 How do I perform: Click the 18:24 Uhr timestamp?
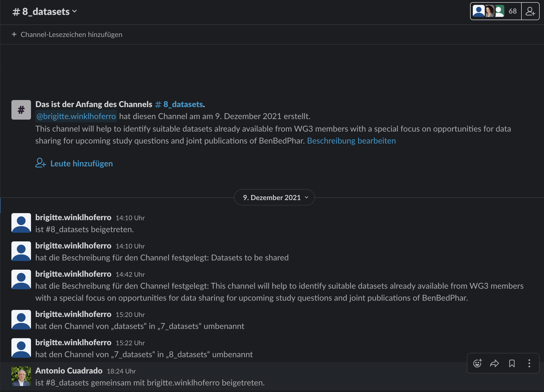(x=121, y=371)
